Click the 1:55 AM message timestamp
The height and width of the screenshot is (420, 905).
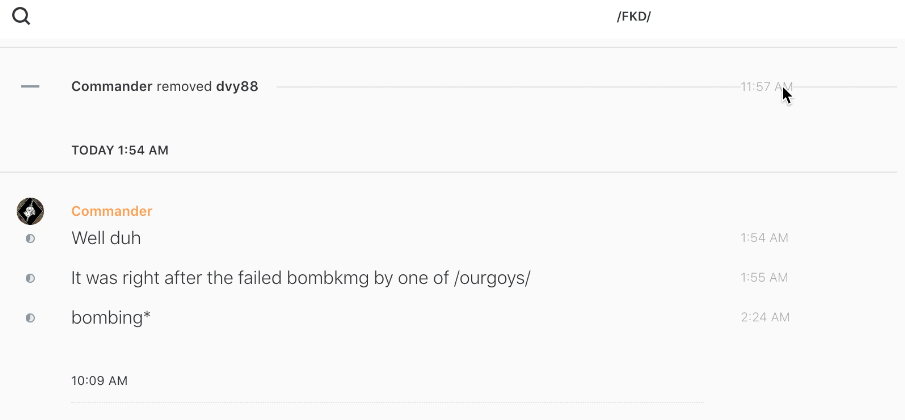(x=765, y=278)
